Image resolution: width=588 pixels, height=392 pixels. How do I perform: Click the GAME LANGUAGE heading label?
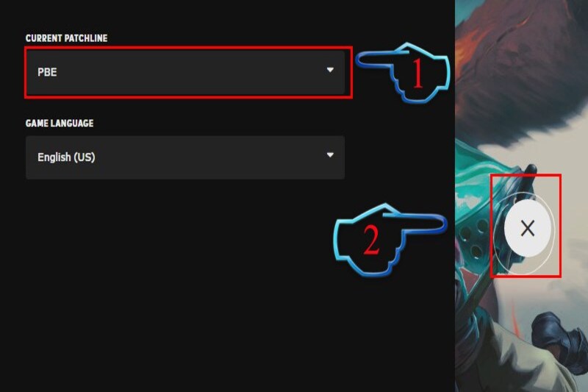click(60, 124)
